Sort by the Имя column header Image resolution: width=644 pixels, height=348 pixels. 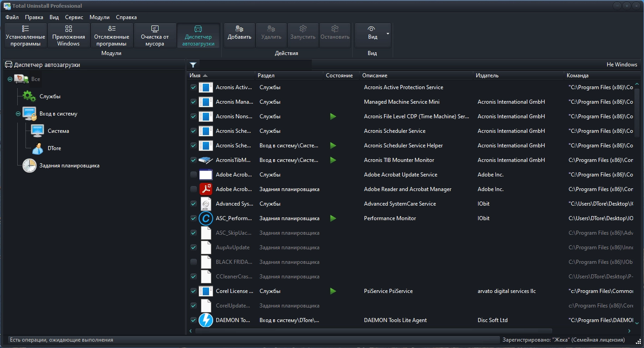[221, 76]
